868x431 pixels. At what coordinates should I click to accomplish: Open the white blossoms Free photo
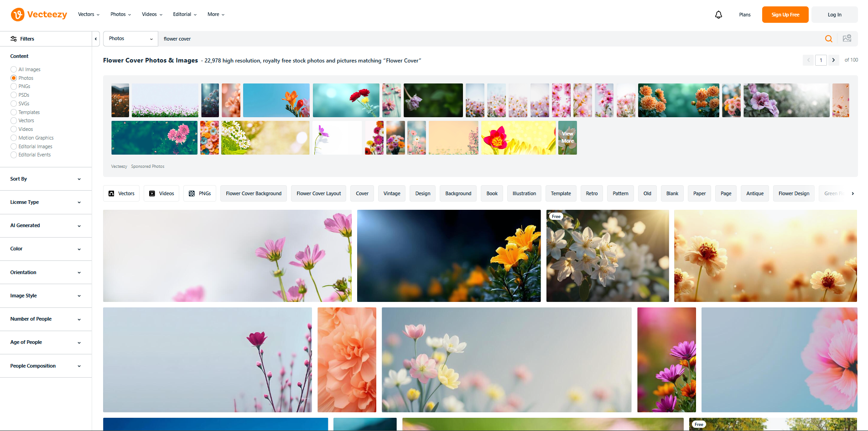click(x=608, y=256)
